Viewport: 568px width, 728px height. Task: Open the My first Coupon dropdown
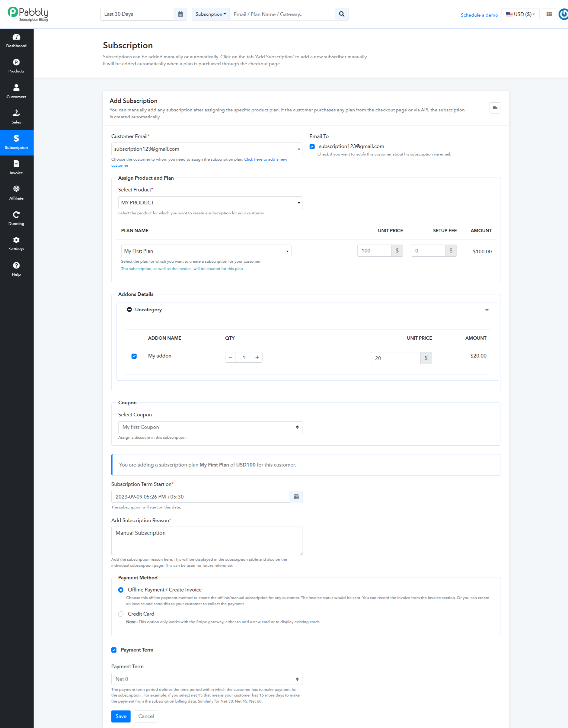point(210,427)
